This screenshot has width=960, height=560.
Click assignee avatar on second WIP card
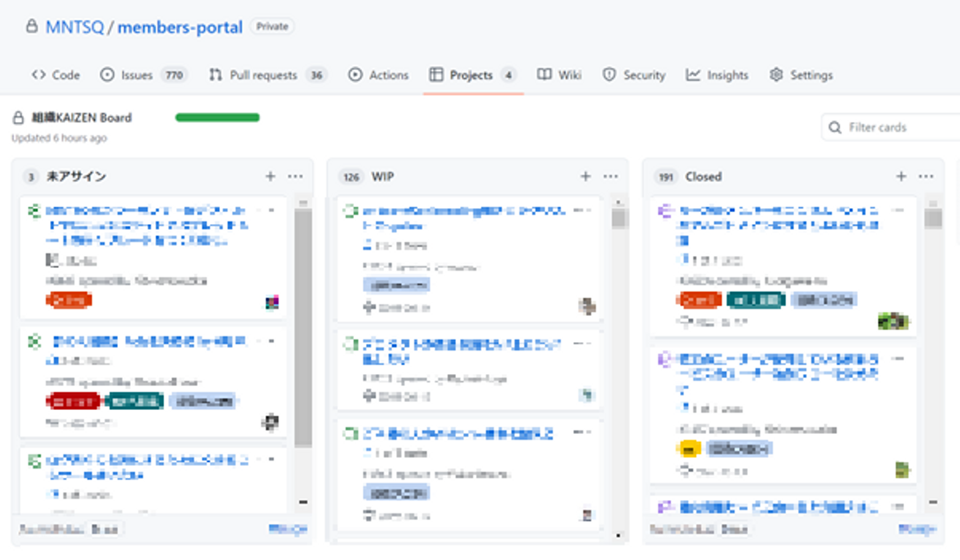[587, 395]
